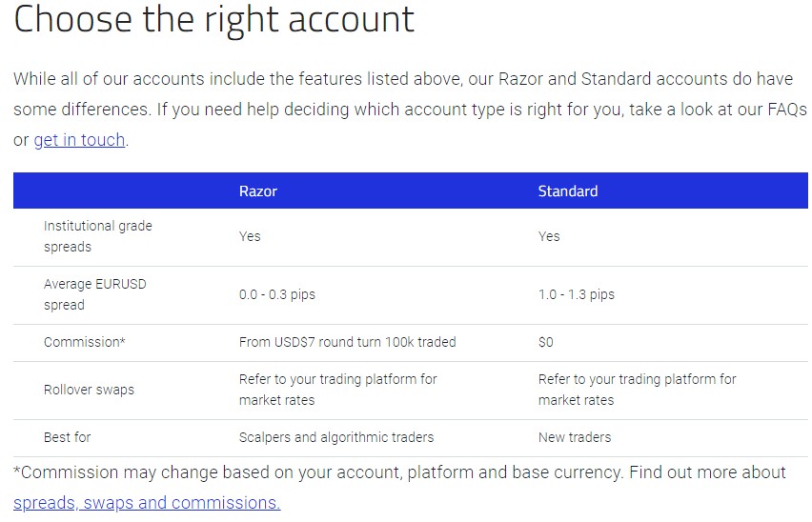
Task: Click "From USD$7 round turn 100k traded" cell
Action: 347,342
